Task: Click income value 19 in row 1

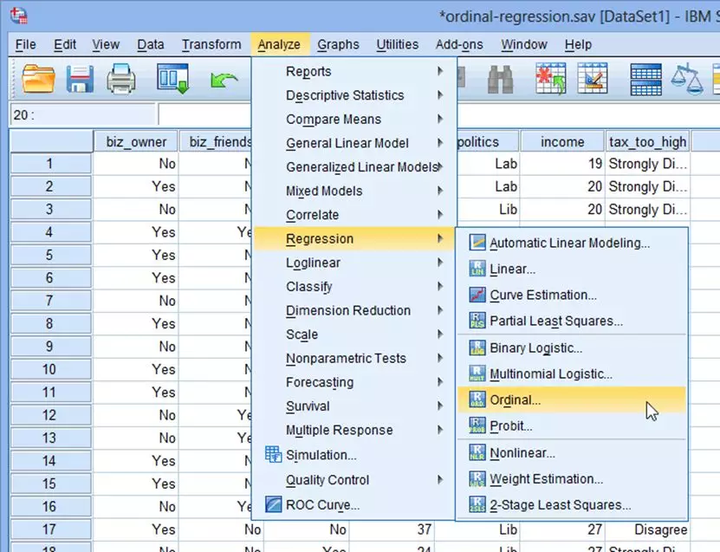Action: (562, 163)
